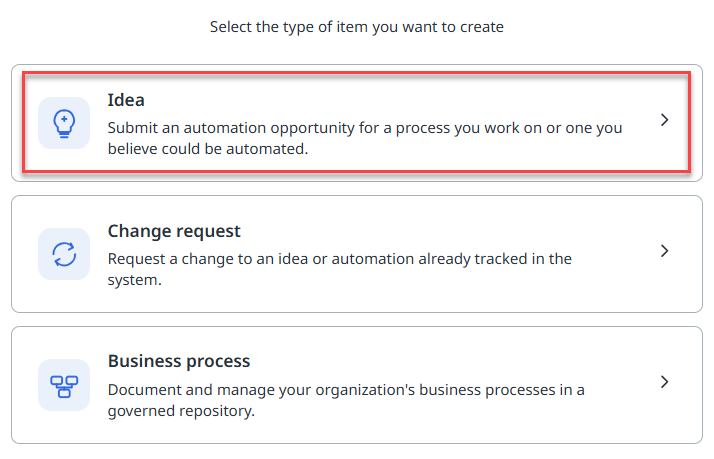Image resolution: width=714 pixels, height=459 pixels.
Task: Click the "governed repository." text line
Action: click(x=181, y=411)
